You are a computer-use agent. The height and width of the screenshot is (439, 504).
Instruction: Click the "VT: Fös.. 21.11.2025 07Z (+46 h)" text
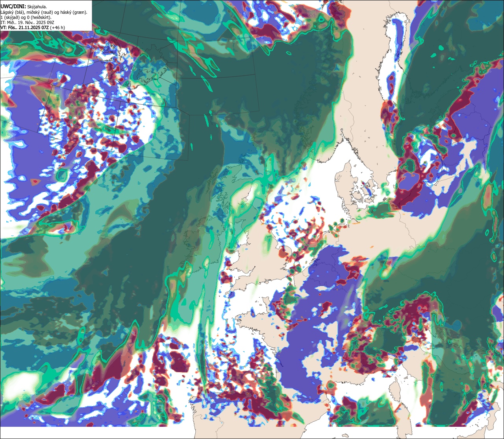(x=33, y=28)
